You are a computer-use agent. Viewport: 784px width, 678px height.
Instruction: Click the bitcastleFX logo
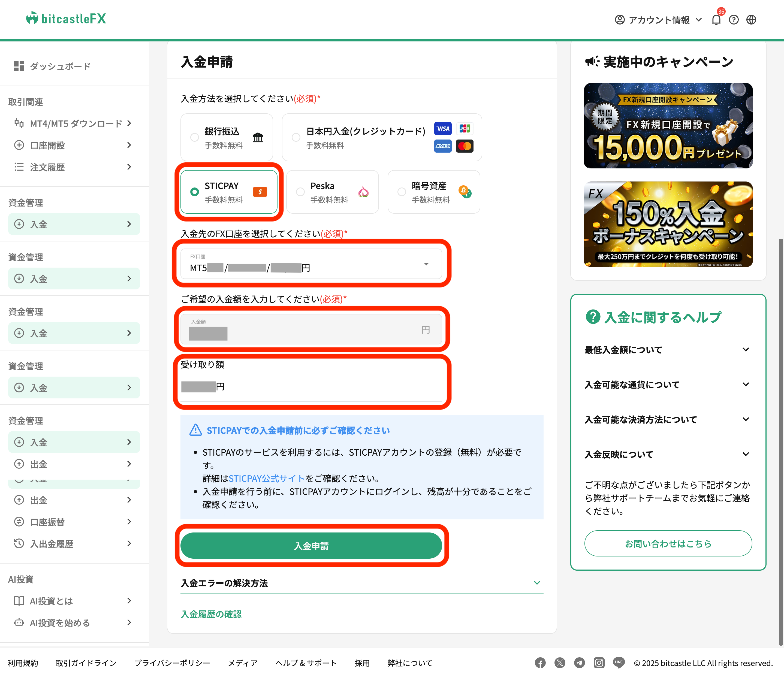(66, 19)
